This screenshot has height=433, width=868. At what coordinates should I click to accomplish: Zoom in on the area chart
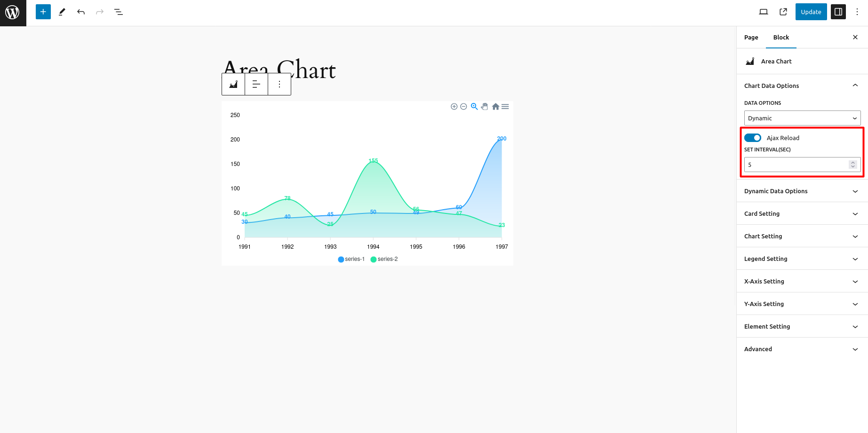click(x=454, y=106)
